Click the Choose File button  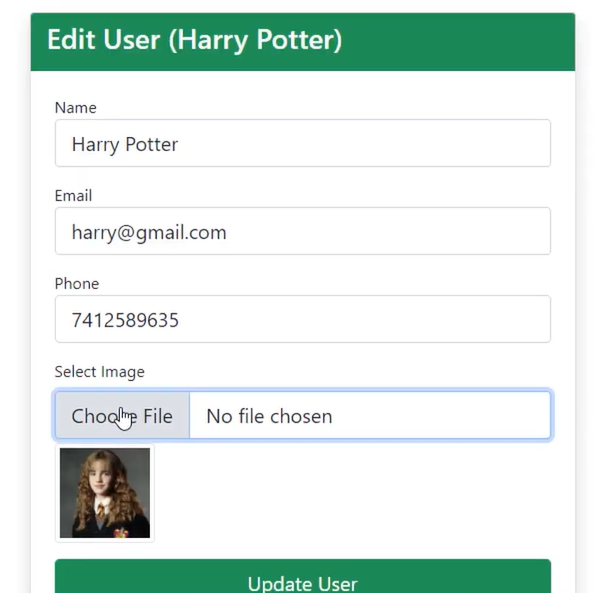click(x=122, y=415)
